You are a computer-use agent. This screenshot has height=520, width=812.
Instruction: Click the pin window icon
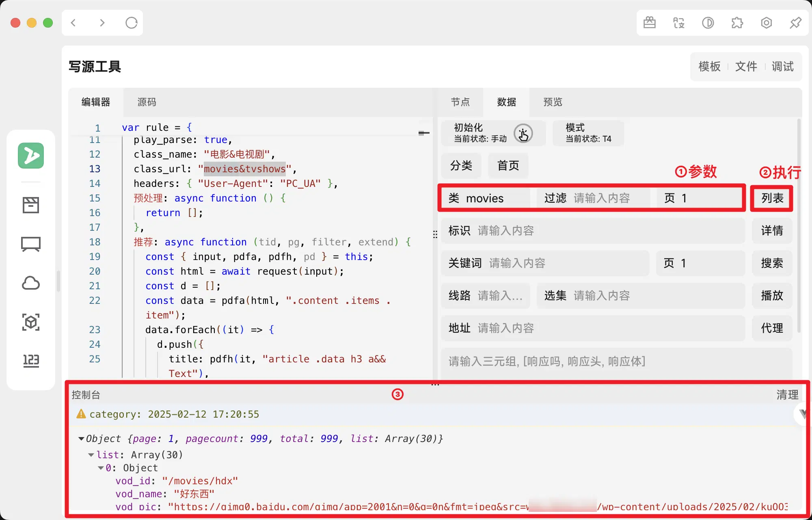pos(796,23)
